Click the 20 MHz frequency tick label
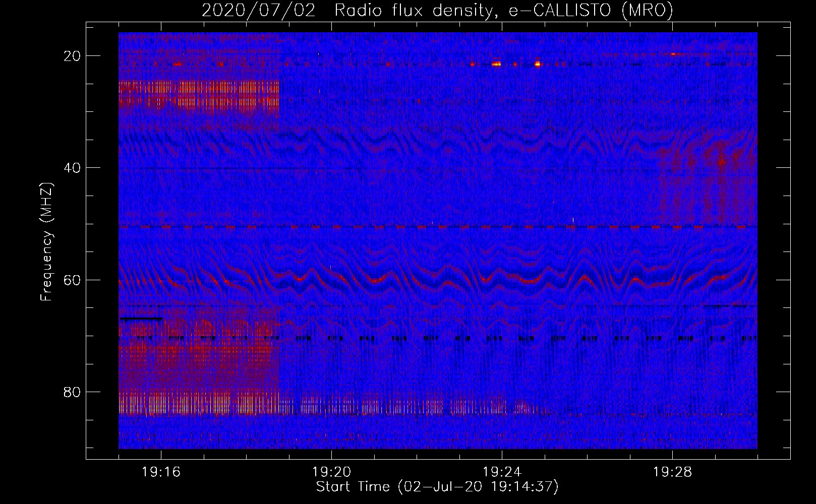 [x=72, y=56]
